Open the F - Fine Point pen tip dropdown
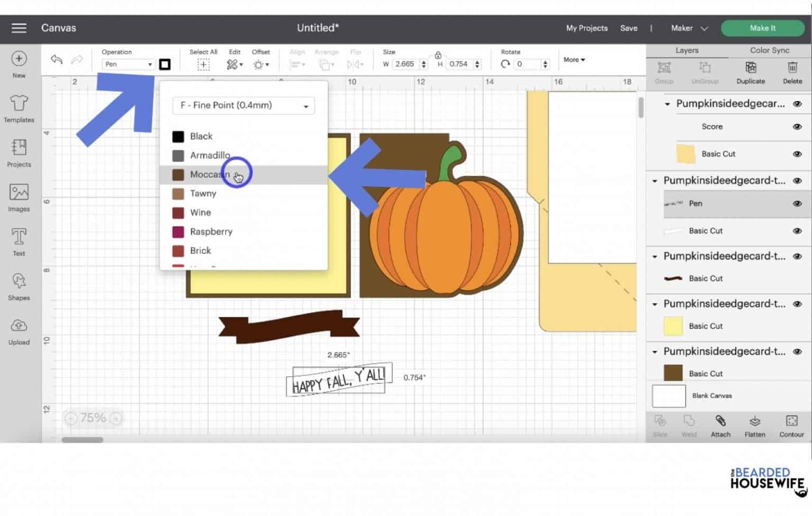This screenshot has width=812, height=516. 243,105
